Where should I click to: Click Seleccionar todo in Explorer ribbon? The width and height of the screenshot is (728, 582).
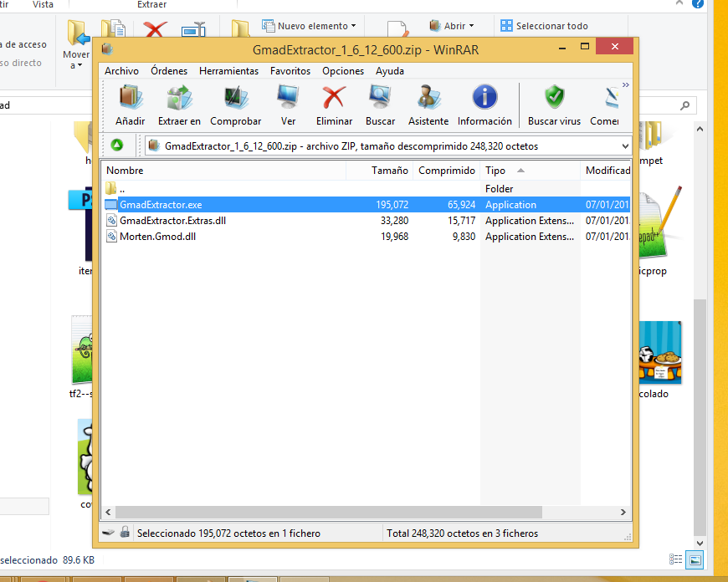pyautogui.click(x=544, y=26)
